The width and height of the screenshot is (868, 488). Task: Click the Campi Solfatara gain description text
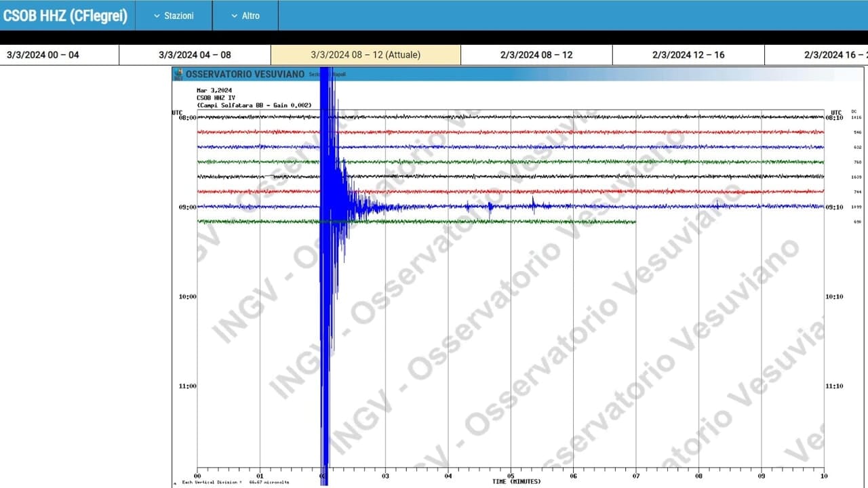point(254,105)
